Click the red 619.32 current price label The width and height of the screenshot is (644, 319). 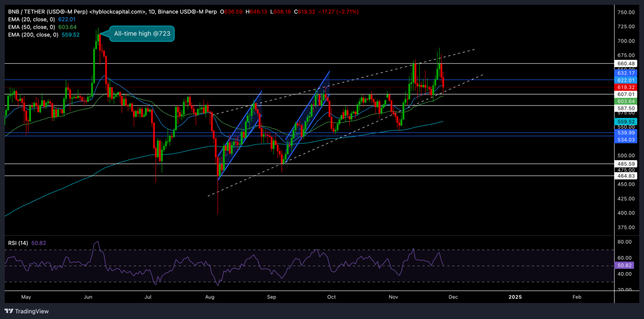click(x=626, y=87)
